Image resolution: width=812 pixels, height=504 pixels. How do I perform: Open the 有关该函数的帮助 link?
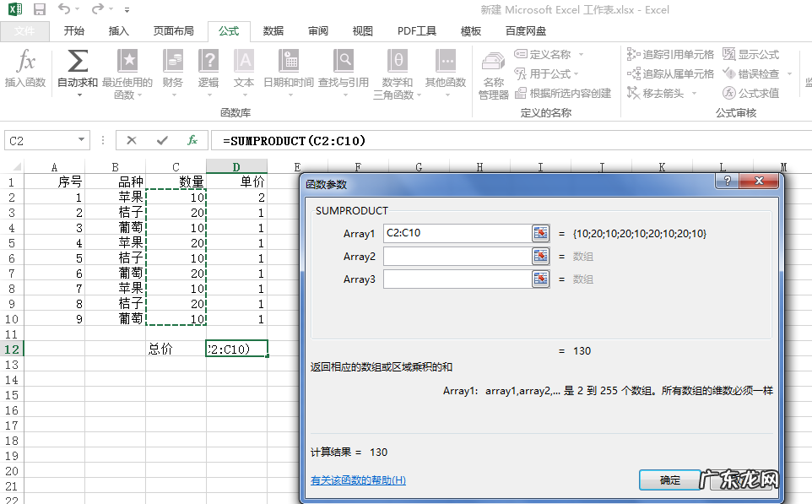[358, 480]
